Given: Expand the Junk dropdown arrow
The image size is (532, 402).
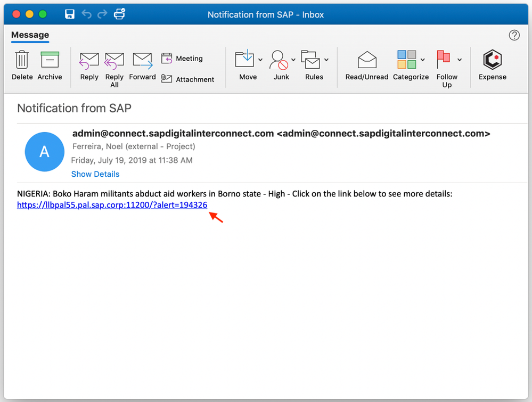Looking at the screenshot, I should pyautogui.click(x=293, y=60).
